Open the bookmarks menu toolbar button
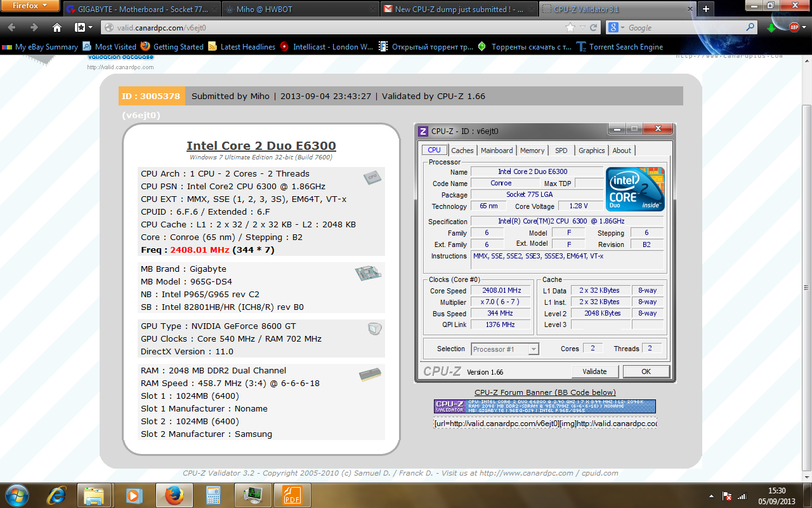 [x=80, y=28]
